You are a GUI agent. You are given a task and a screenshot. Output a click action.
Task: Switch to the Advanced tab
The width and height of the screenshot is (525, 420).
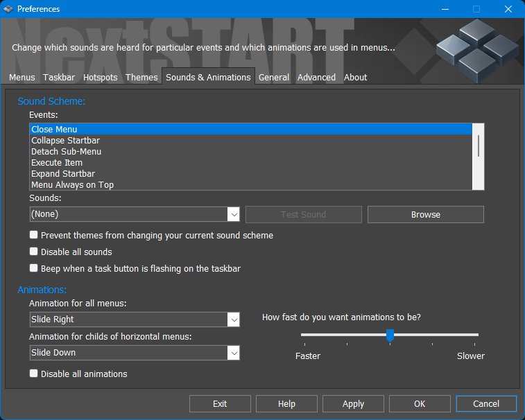pyautogui.click(x=316, y=78)
